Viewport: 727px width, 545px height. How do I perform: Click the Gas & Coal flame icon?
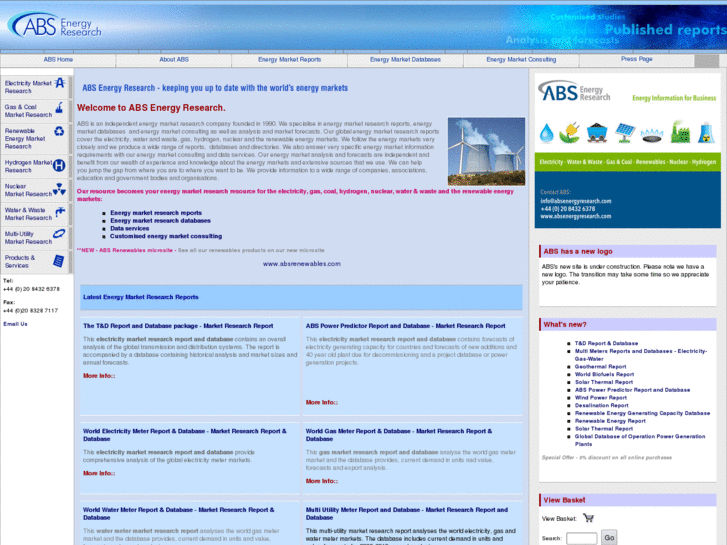click(59, 108)
